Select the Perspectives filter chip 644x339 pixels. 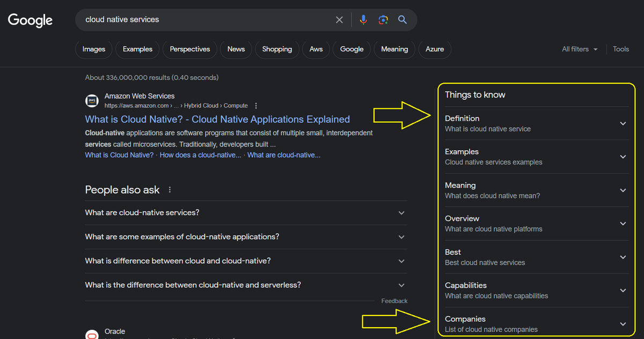[x=190, y=49]
